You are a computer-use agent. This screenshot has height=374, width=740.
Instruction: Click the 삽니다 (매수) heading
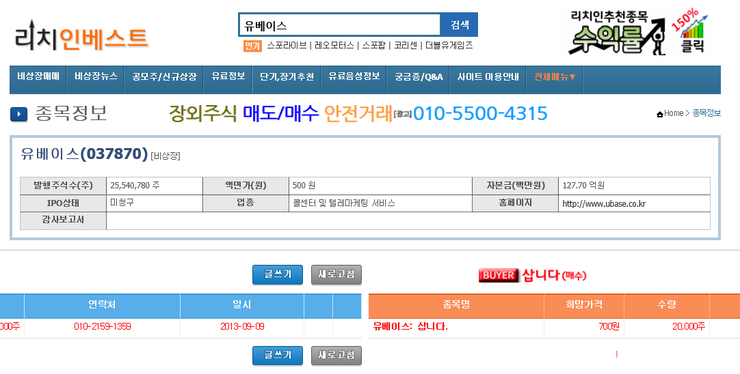pyautogui.click(x=554, y=275)
